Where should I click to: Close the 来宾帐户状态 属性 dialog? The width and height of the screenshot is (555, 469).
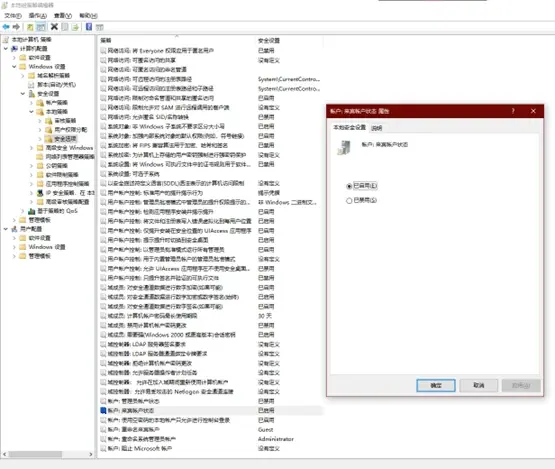point(533,111)
